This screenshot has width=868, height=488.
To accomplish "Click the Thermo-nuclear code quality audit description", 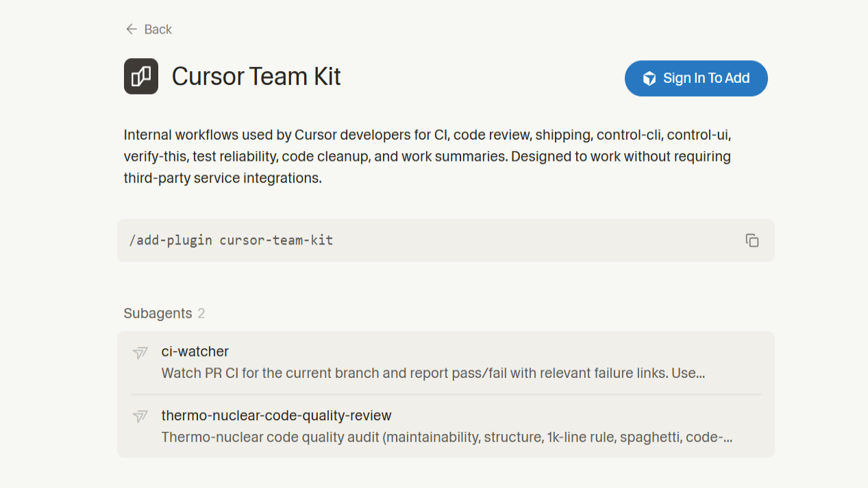I will pyautogui.click(x=447, y=437).
